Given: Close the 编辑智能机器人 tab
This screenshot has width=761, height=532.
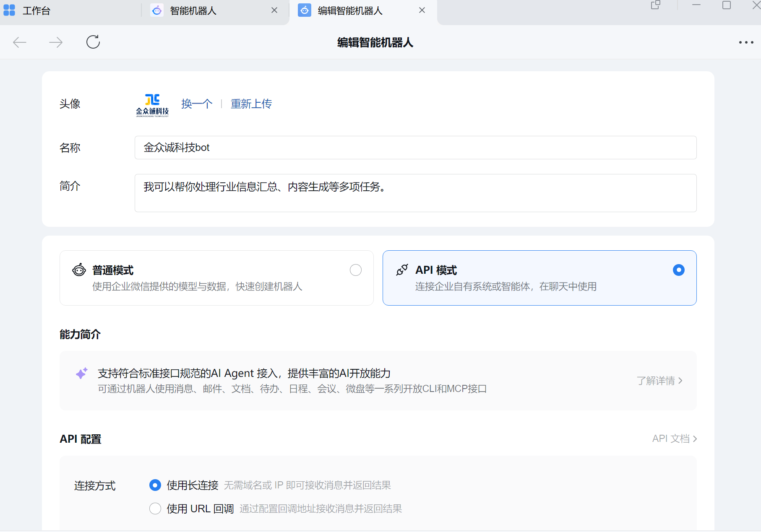Looking at the screenshot, I should click(x=422, y=10).
